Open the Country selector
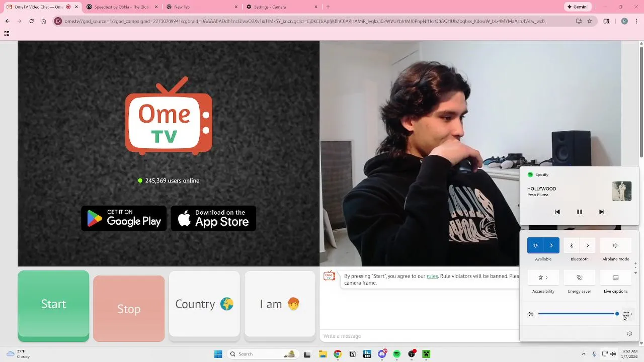644x362 pixels. (204, 304)
